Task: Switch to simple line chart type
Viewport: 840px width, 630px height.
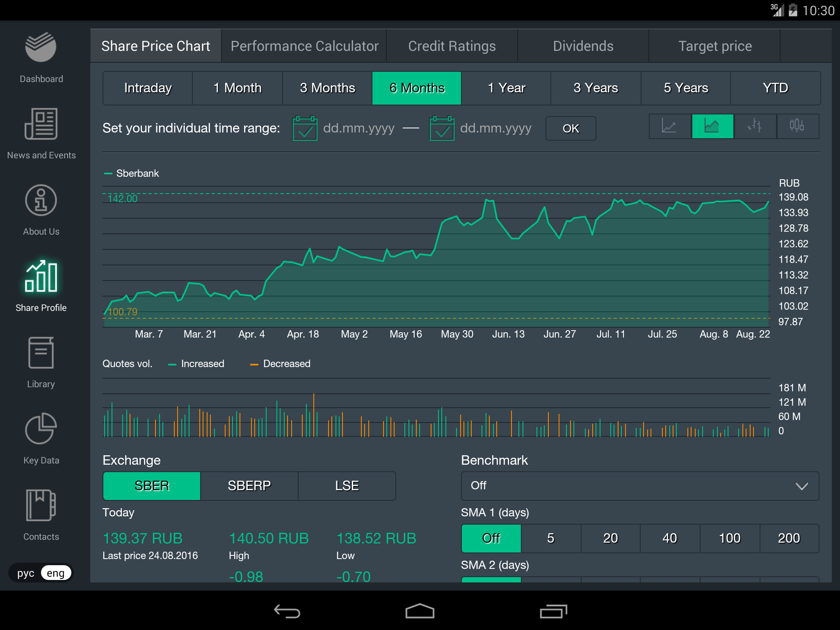Action: pyautogui.click(x=669, y=126)
